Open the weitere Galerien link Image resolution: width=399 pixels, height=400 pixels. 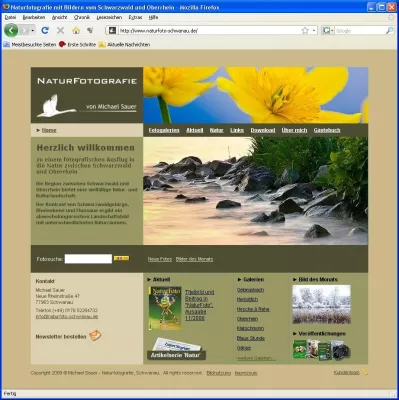(256, 358)
